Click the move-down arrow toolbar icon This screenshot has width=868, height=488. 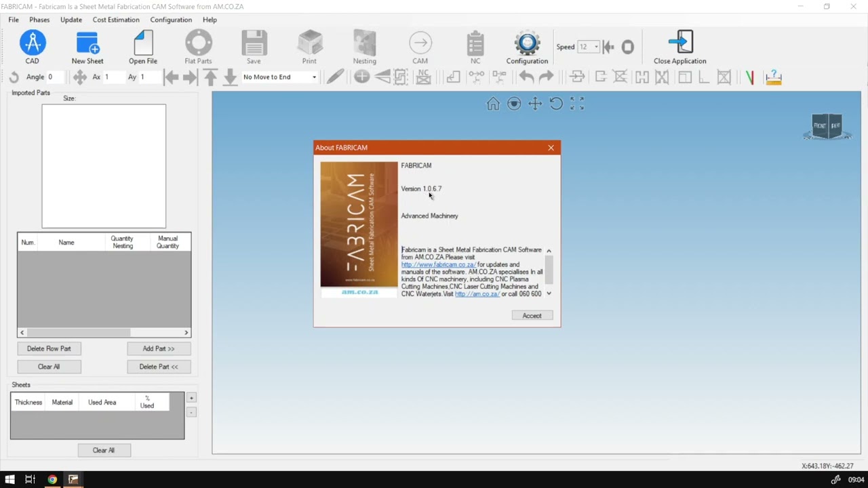pyautogui.click(x=231, y=77)
